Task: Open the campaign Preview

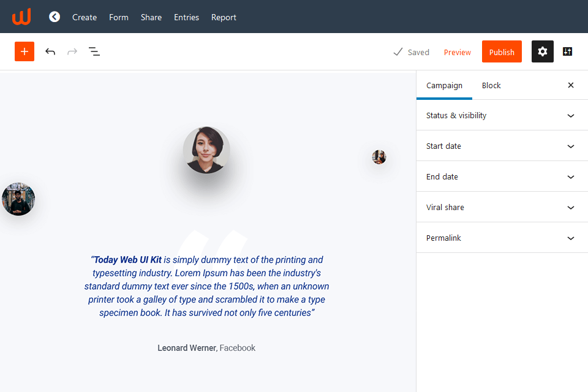Action: 457,52
